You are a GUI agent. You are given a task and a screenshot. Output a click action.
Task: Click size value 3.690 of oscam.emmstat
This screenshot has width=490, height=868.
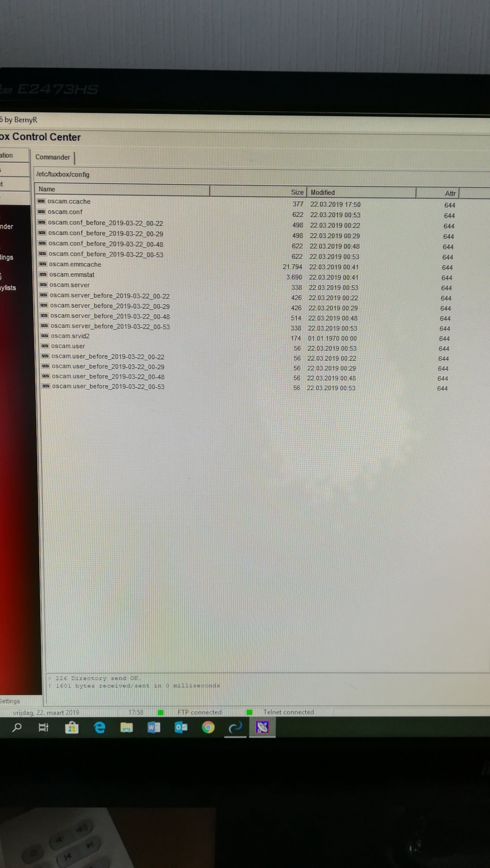click(x=294, y=277)
